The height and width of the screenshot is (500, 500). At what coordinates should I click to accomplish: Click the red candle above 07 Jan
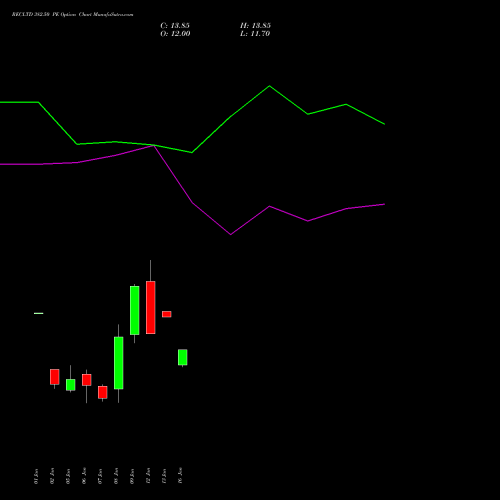click(103, 392)
